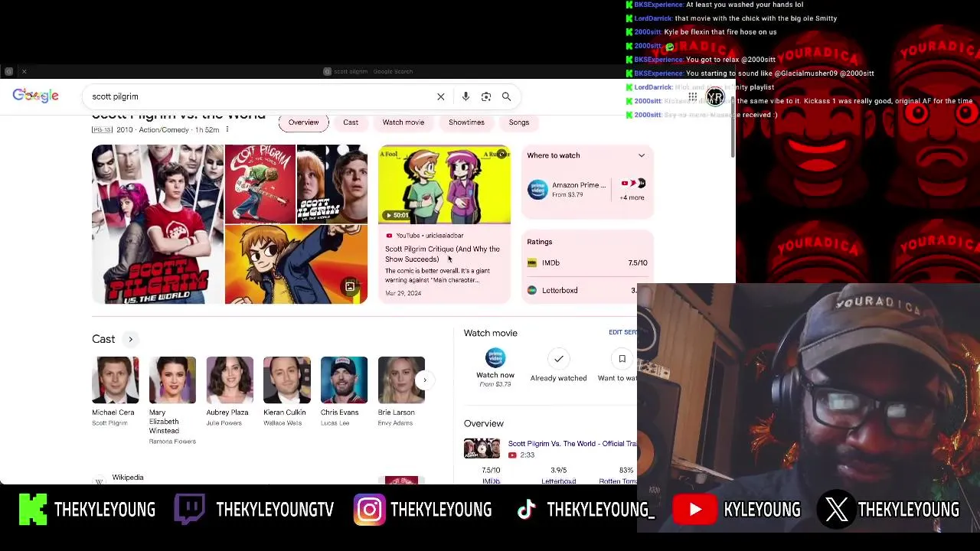This screenshot has width=980, height=551.
Task: Open the Showtimes tab
Action: point(466,122)
